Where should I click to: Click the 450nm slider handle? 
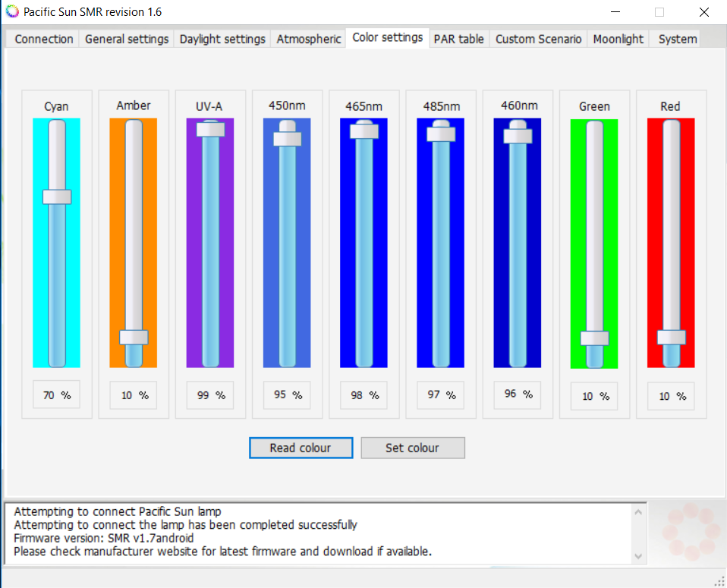point(288,139)
